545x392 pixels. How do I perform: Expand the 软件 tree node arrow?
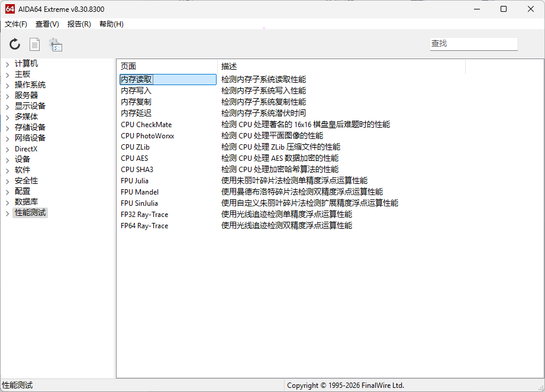click(x=7, y=171)
